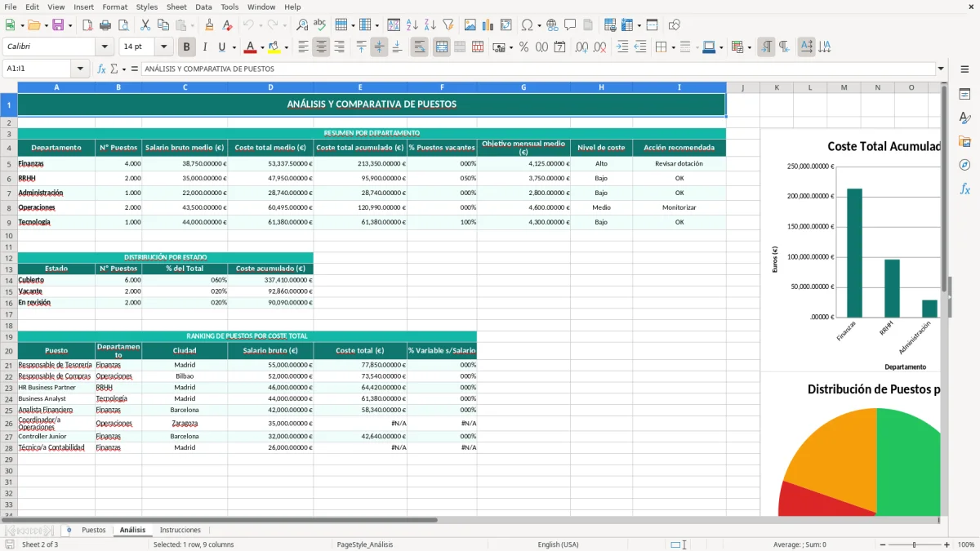Click English (USA) language in status bar

[x=558, y=544]
